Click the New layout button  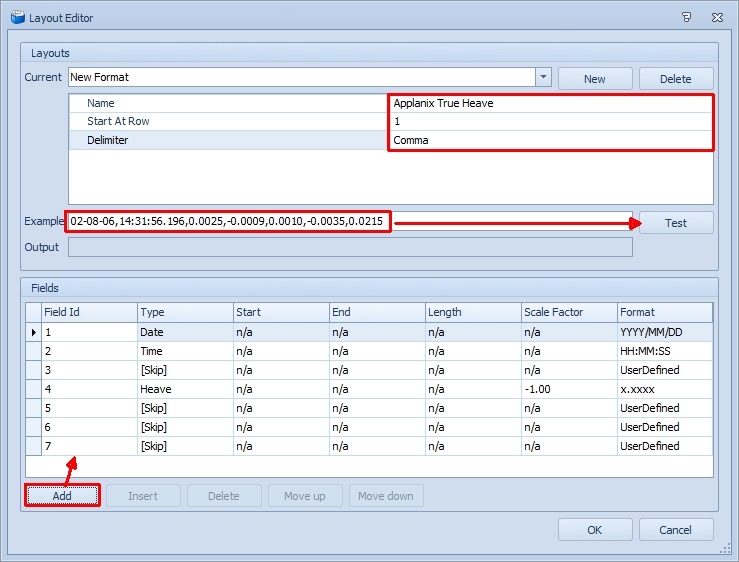coord(594,79)
